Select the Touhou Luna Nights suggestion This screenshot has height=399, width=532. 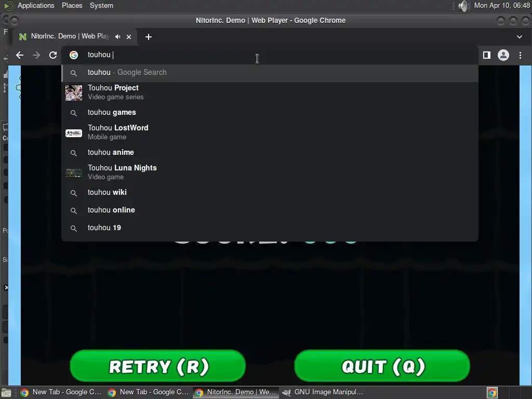[270, 172]
